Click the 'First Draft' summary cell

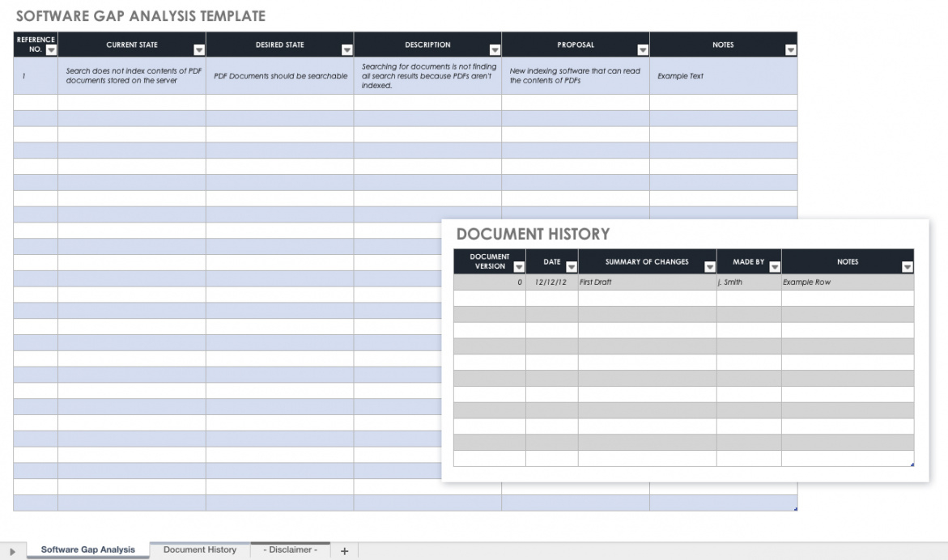[x=646, y=282]
